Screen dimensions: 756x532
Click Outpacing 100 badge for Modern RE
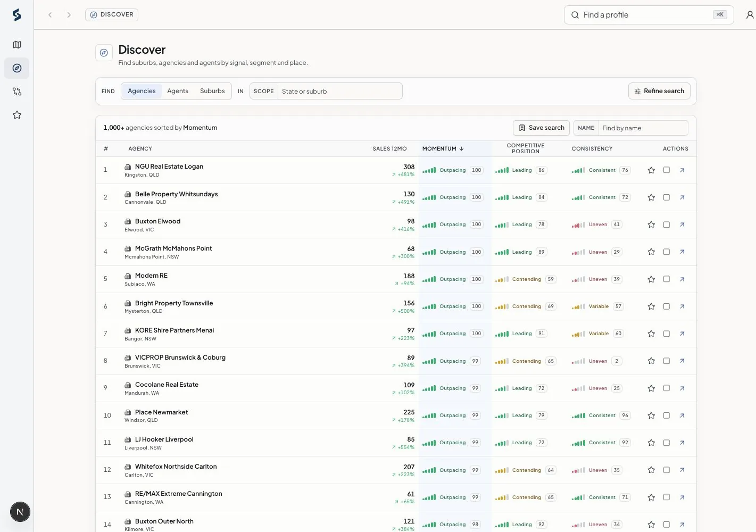click(453, 279)
